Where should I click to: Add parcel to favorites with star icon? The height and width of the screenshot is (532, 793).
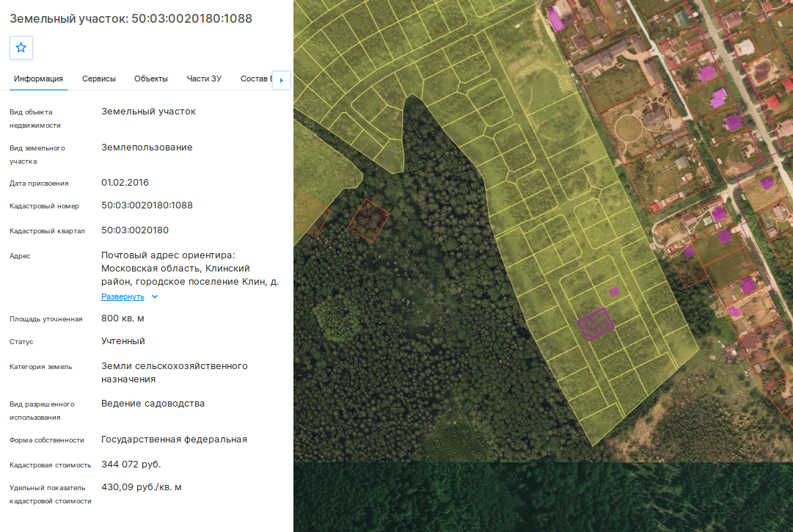coord(21,48)
